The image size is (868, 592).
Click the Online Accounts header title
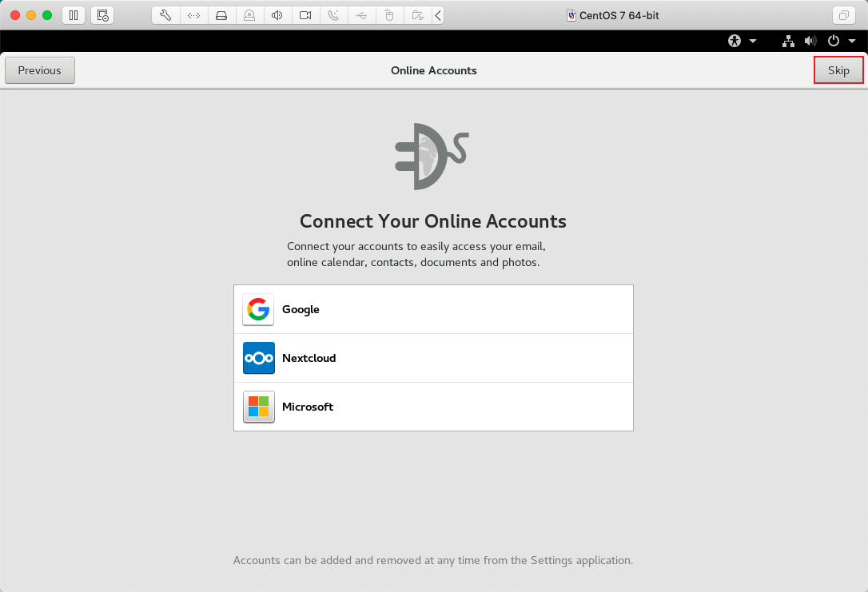click(433, 70)
